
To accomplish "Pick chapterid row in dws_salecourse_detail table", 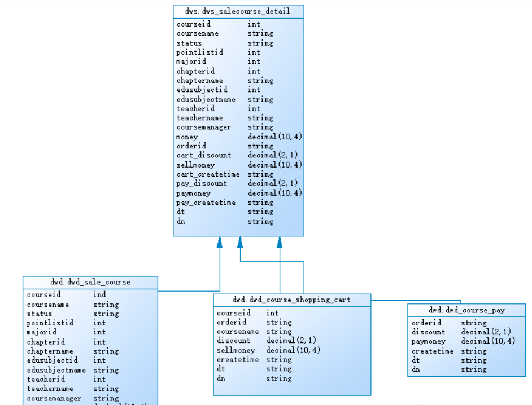I will point(238,71).
